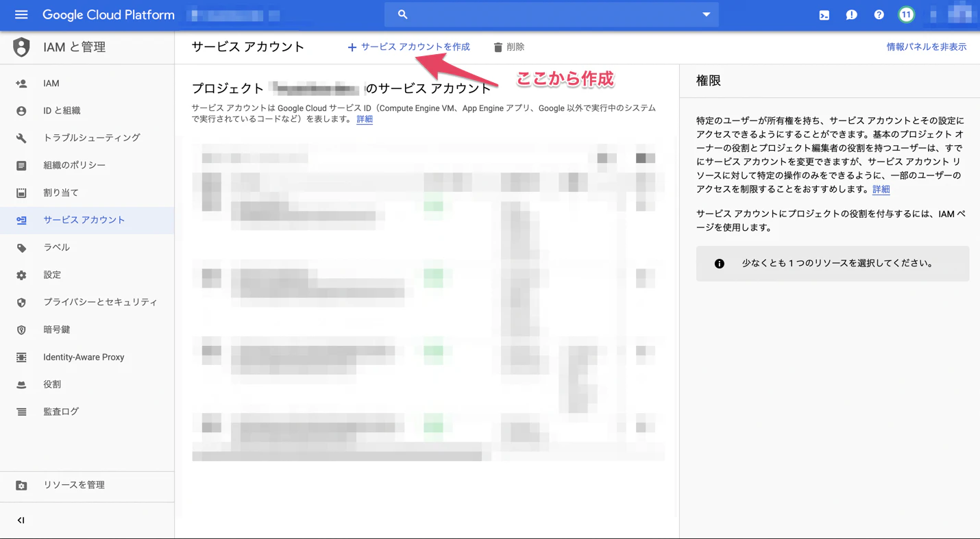
Task: Click the 割り当て quota icon
Action: [21, 193]
